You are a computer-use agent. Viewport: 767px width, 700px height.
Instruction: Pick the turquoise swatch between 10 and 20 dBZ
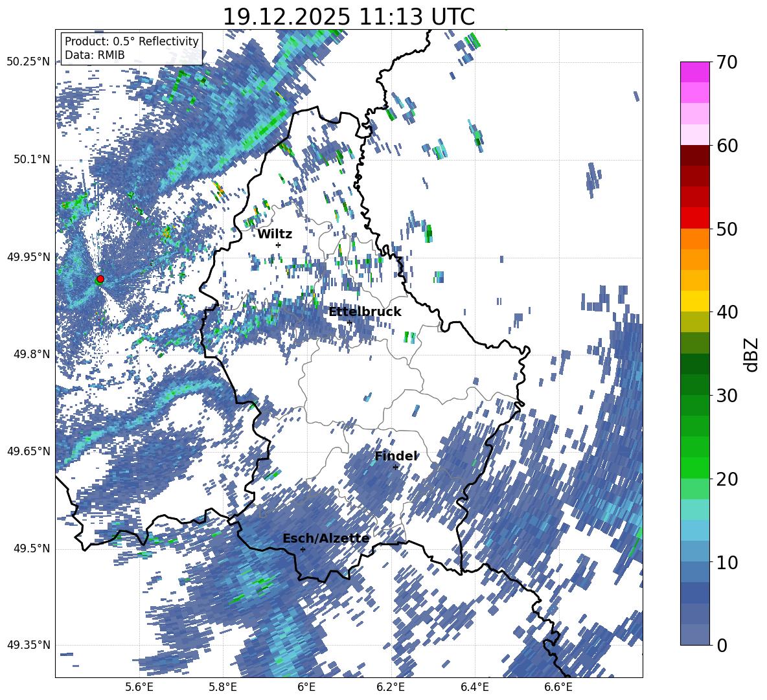[x=695, y=510]
